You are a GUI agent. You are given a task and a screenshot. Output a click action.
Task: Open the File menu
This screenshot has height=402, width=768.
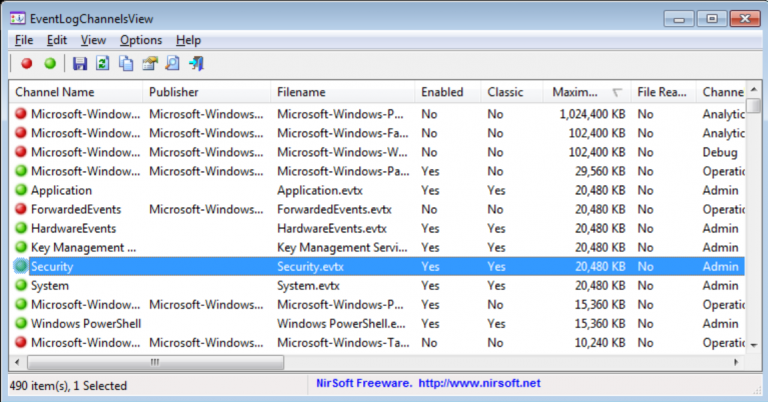coord(24,40)
